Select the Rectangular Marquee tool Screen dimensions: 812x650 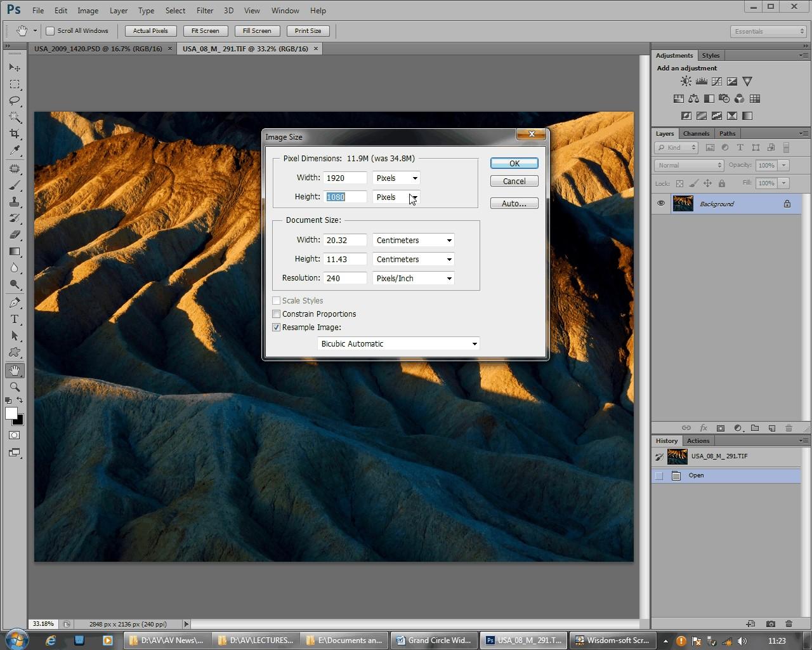(14, 84)
